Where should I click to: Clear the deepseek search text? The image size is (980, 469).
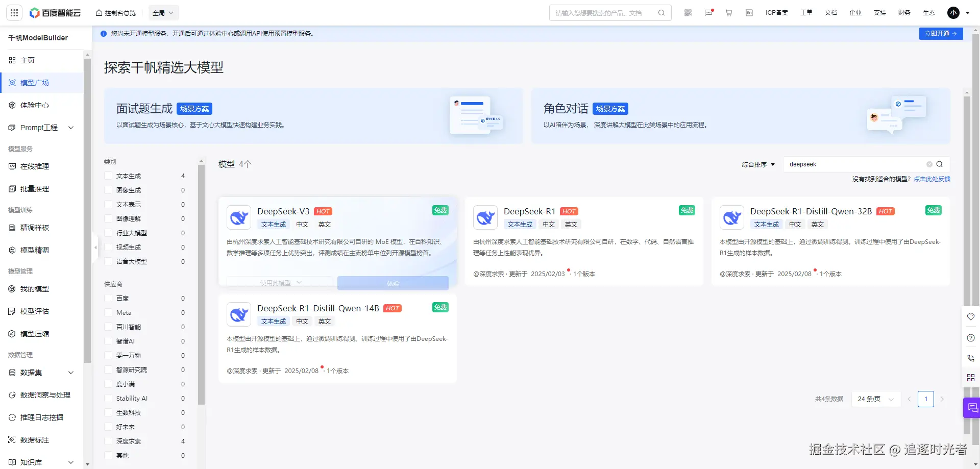[929, 164]
